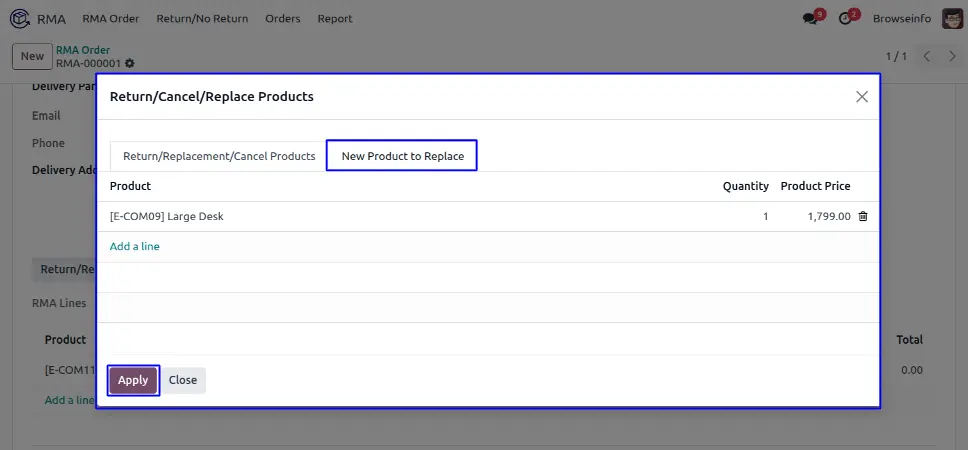The width and height of the screenshot is (968, 450).
Task: Click the Close button in dialog footer
Action: pos(183,380)
